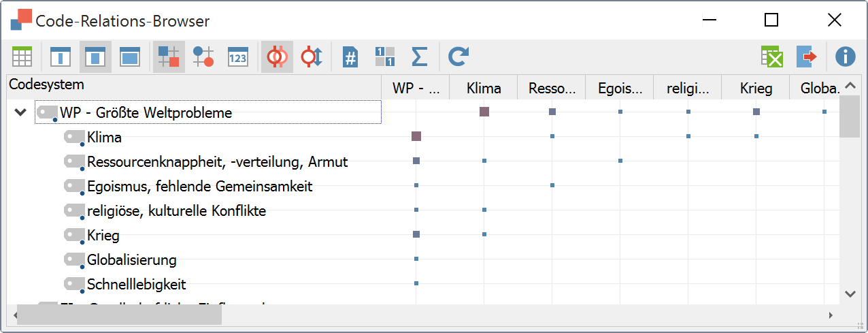Click square: religiöse row, Klima column

tap(484, 210)
